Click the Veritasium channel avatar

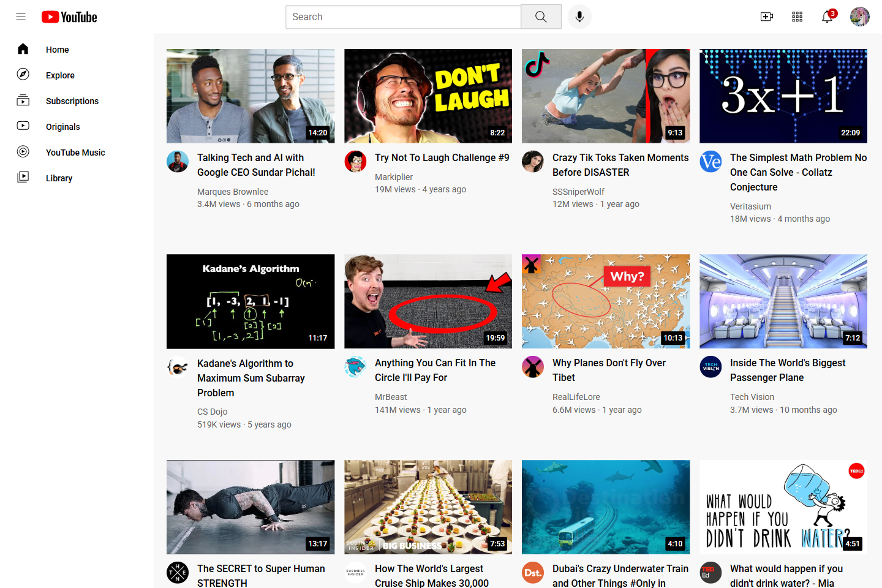pos(710,162)
